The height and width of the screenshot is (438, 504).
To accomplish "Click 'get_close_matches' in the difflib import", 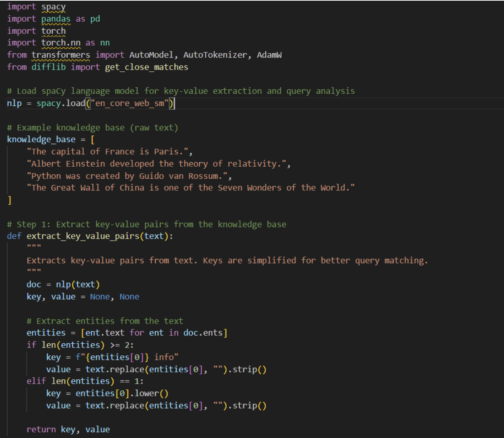I will click(x=146, y=67).
